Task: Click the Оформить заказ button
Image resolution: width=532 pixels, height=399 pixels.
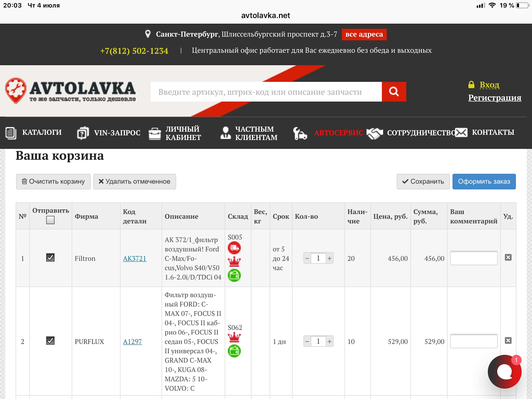Action: click(484, 181)
